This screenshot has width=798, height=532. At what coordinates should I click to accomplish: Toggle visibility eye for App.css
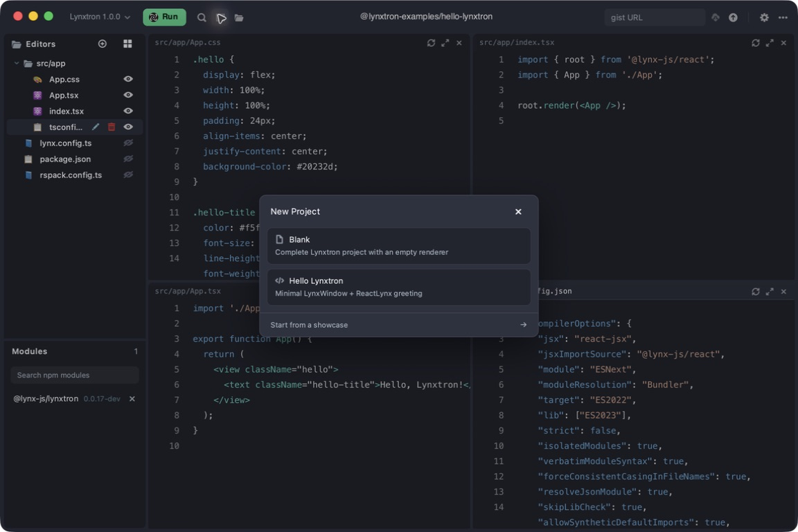tap(128, 79)
